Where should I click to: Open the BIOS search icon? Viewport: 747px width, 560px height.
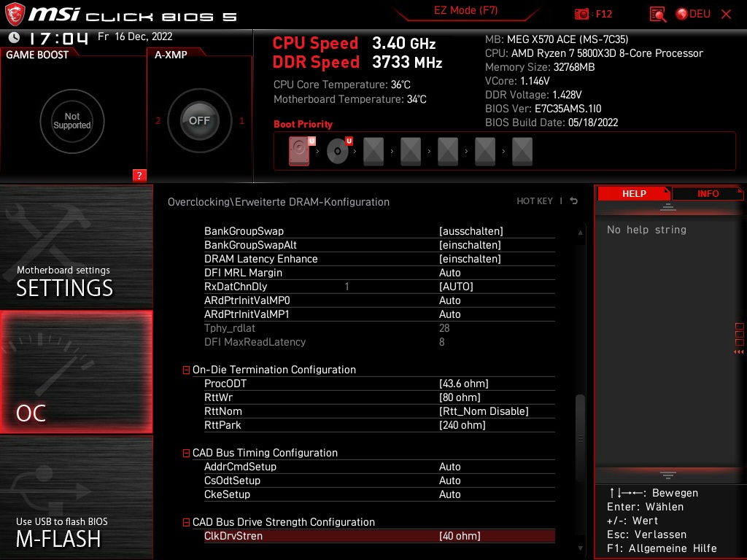tap(658, 15)
